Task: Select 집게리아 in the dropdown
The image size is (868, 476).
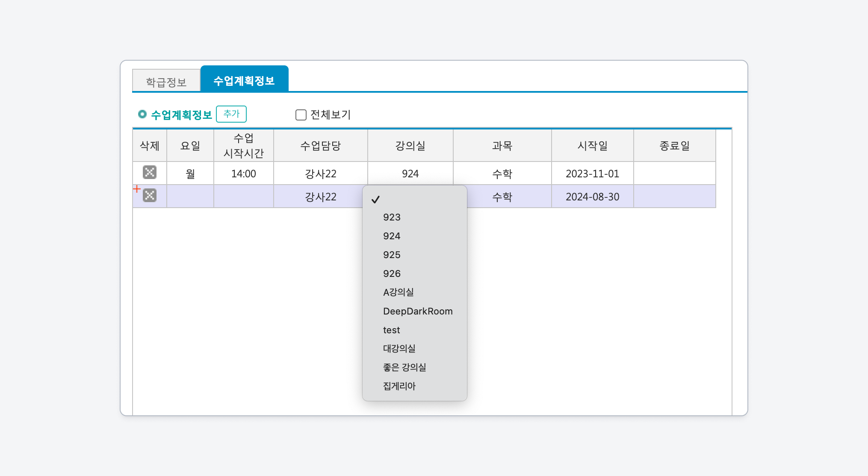Action: click(x=399, y=386)
